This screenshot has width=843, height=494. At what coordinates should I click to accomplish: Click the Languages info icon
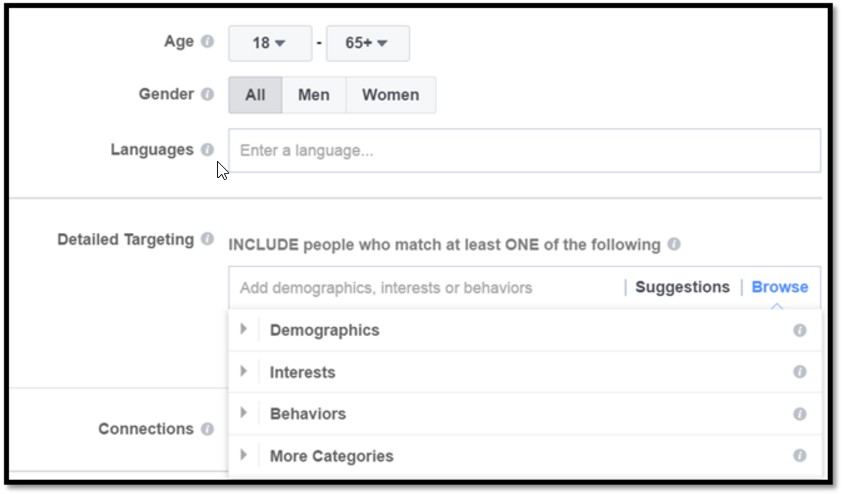pyautogui.click(x=207, y=149)
